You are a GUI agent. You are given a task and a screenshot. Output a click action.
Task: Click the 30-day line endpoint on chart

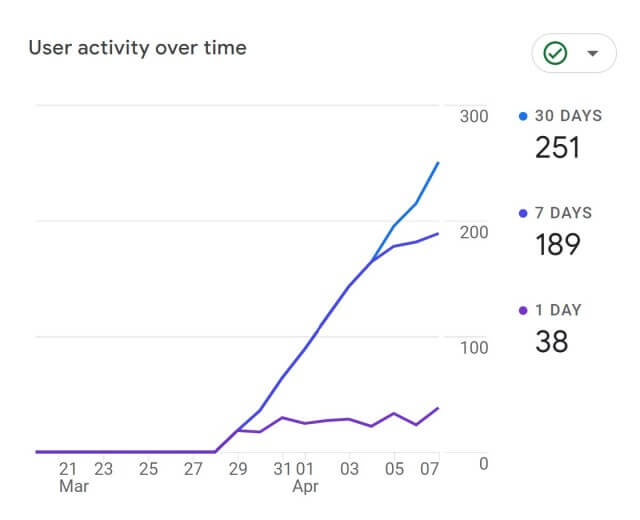[438, 163]
